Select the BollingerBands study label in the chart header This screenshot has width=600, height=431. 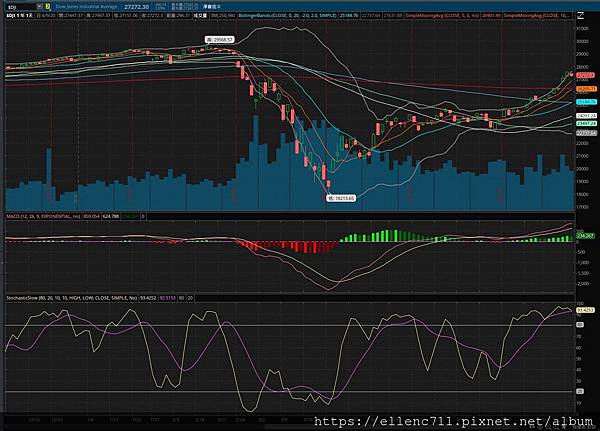[287, 15]
